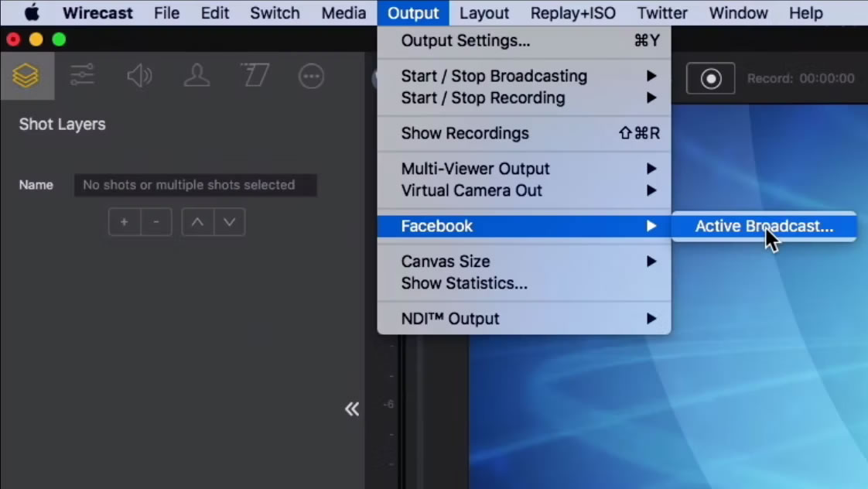Add a shot layer with plus button
The height and width of the screenshot is (489, 868).
pyautogui.click(x=124, y=222)
